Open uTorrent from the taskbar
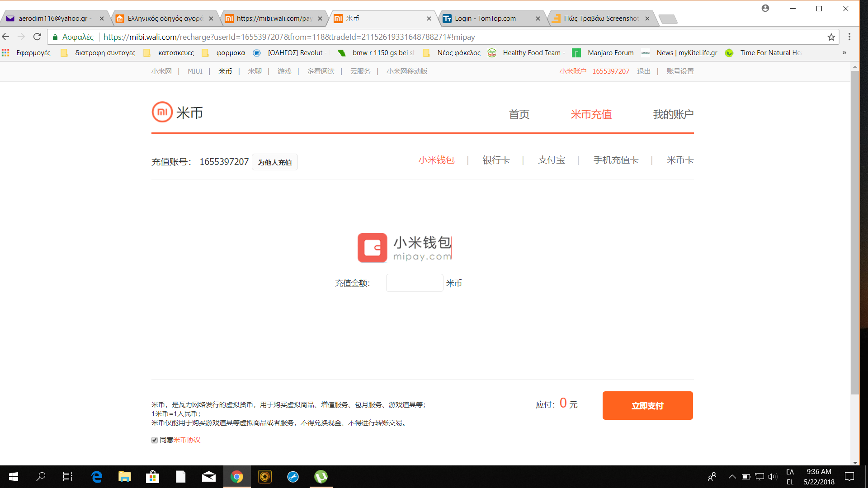This screenshot has height=488, width=868. (x=321, y=477)
